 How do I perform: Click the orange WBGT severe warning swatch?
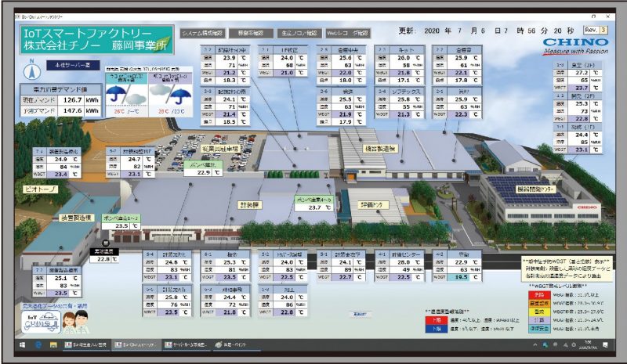pyautogui.click(x=539, y=303)
